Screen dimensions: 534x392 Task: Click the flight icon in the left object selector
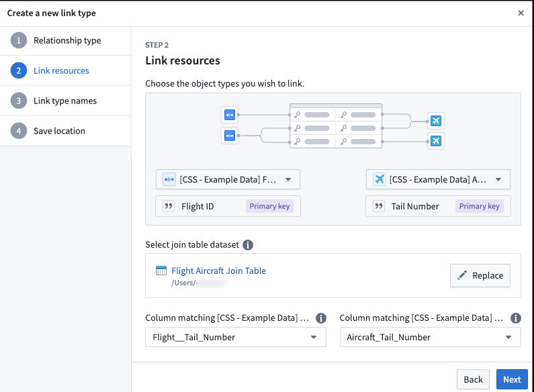pos(169,179)
